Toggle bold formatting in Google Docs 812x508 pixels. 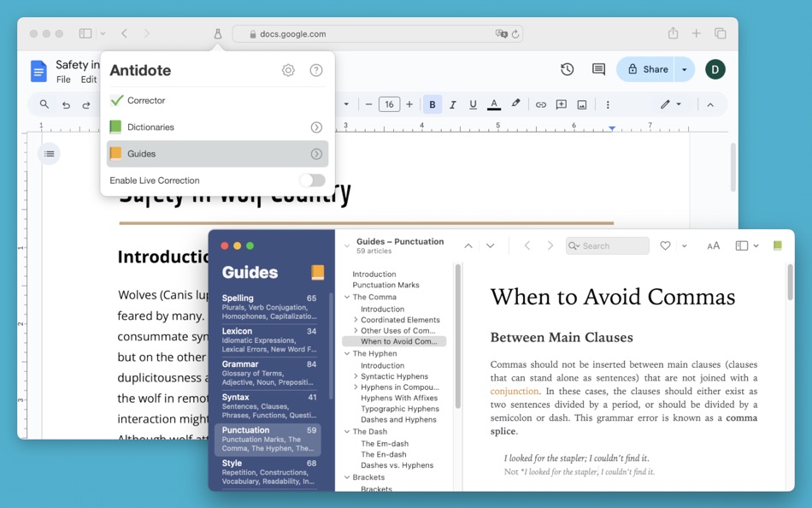432,104
